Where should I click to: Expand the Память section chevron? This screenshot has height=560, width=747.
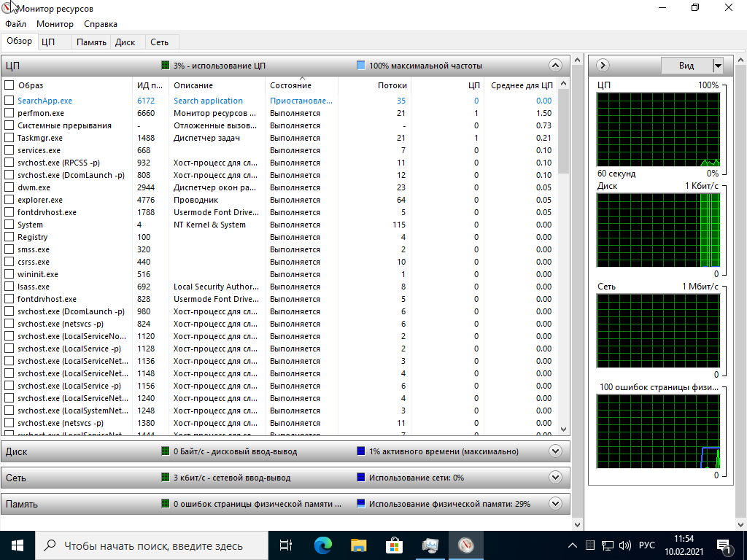coord(555,503)
